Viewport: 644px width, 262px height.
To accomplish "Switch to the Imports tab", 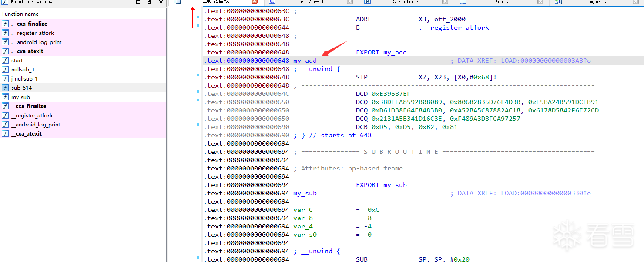I will click(x=597, y=2).
